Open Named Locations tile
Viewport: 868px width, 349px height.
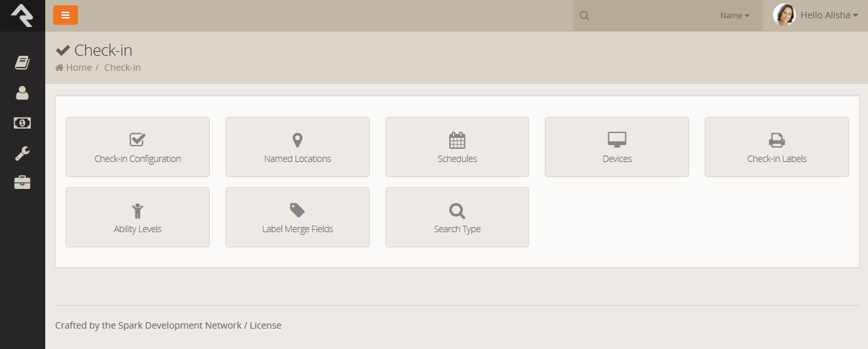point(298,147)
